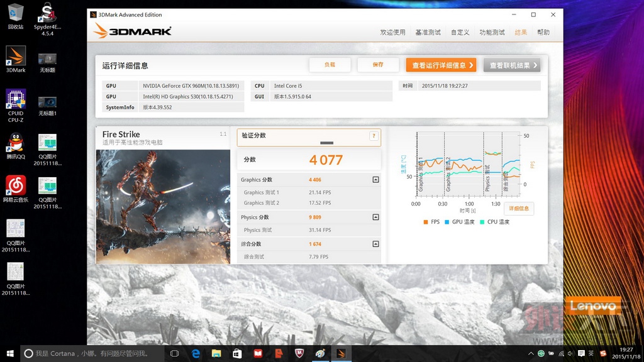Collapse the Graphics 分数 section

coord(375,180)
